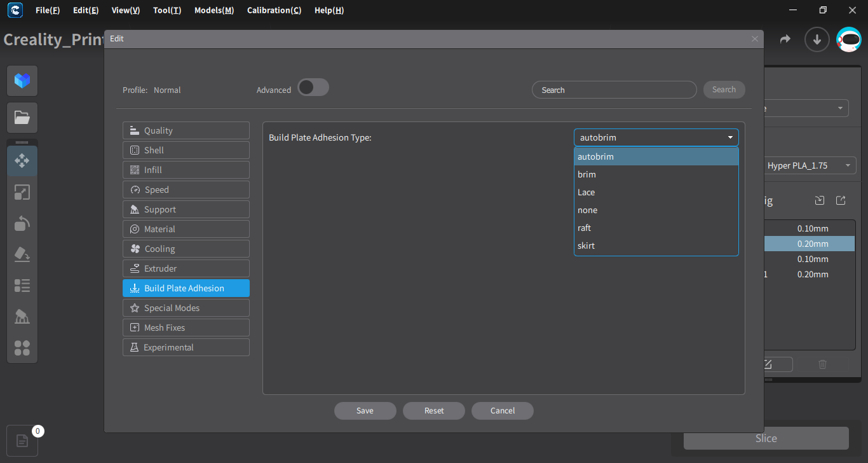The height and width of the screenshot is (463, 868).
Task: Select the Rotate tool icon
Action: click(x=22, y=223)
